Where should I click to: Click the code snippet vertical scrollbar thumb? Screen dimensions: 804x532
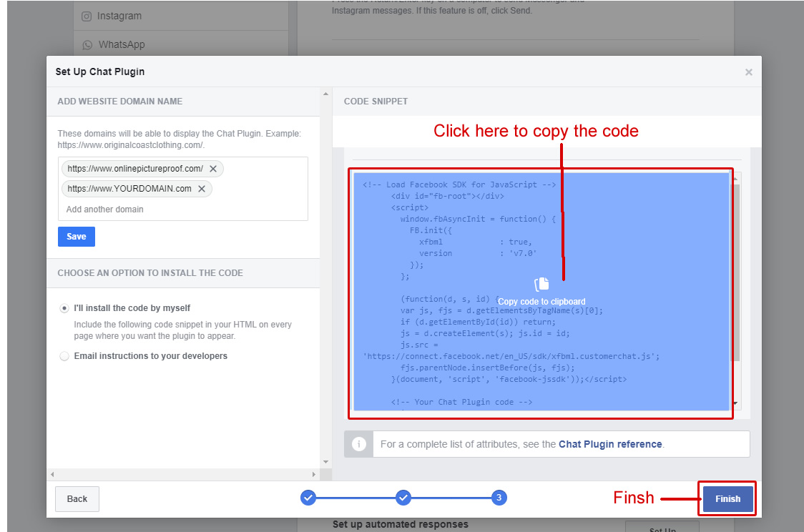click(x=736, y=272)
